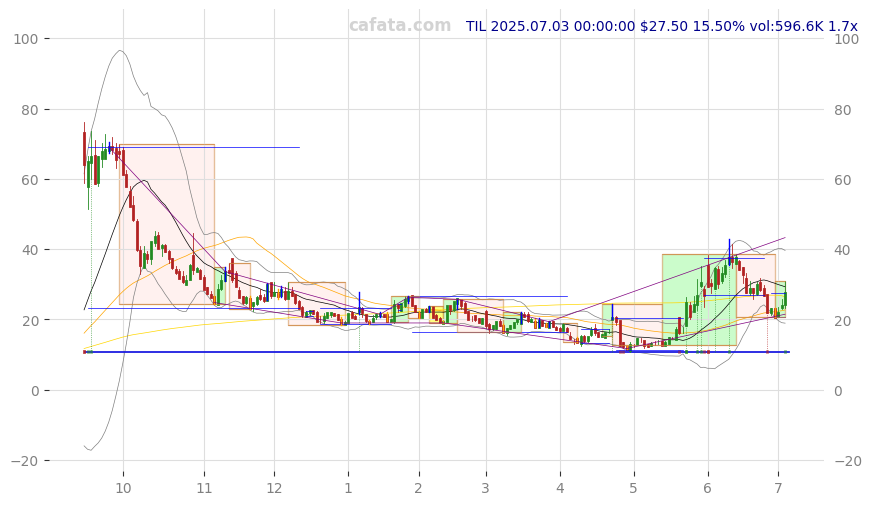Click the 100 label on right axis

(847, 39)
